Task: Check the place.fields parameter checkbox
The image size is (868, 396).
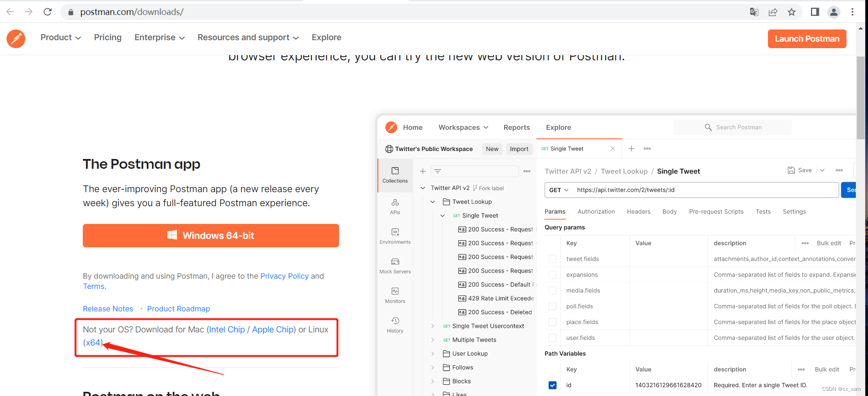Action: click(x=552, y=322)
